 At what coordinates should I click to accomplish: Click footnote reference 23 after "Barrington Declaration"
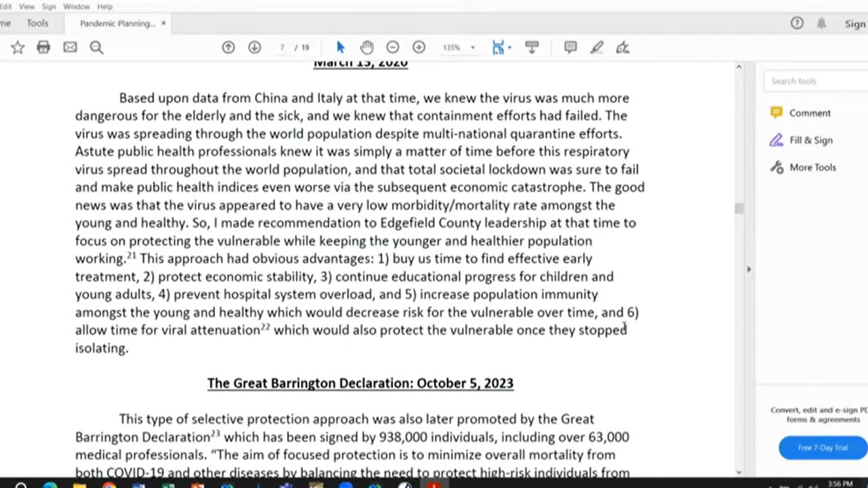216,434
